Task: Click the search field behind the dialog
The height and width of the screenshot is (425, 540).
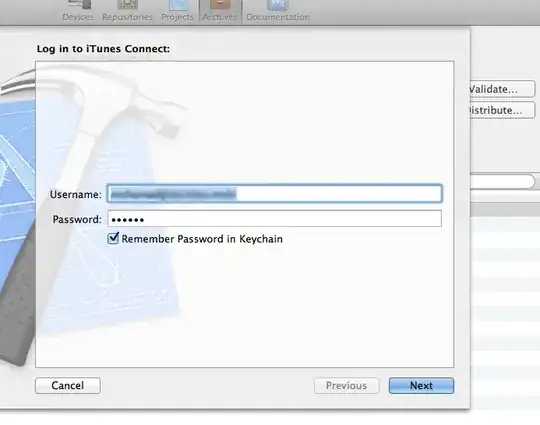Action: tap(502, 182)
